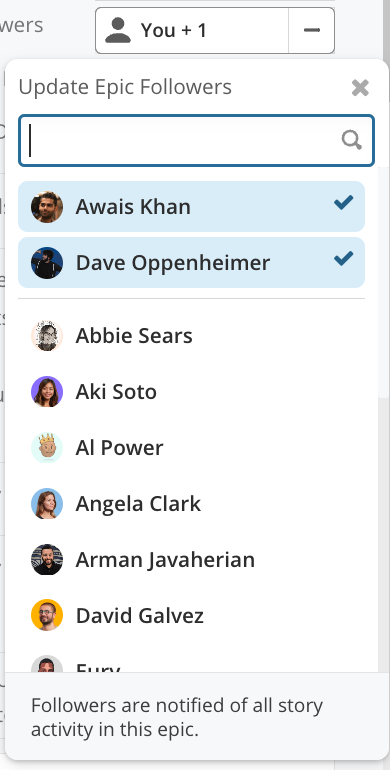Viewport: 390px width, 770px height.
Task: Open the You + 1 followers dropdown
Action: click(x=192, y=30)
